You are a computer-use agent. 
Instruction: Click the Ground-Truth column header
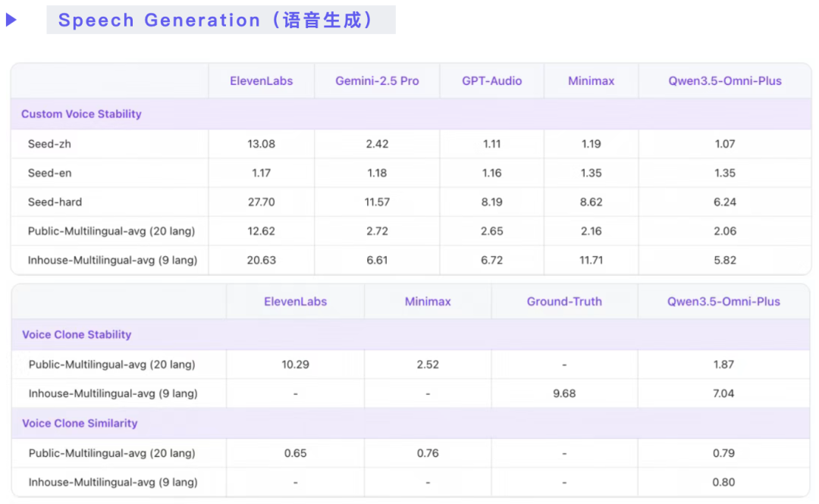(x=564, y=302)
